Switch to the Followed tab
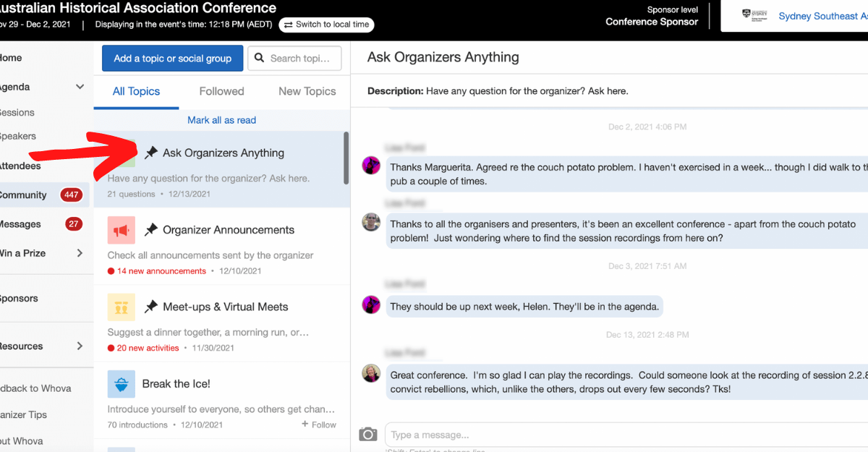 [221, 91]
